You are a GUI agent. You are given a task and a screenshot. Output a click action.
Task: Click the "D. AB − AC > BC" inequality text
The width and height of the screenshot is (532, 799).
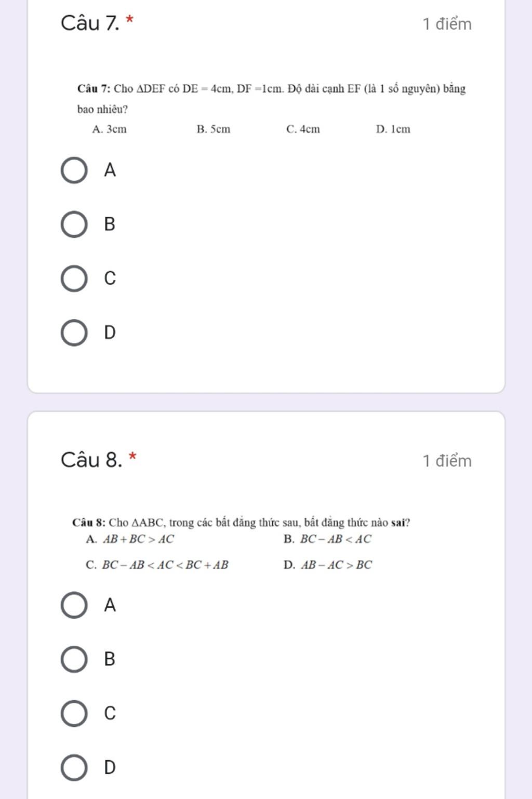tap(328, 565)
